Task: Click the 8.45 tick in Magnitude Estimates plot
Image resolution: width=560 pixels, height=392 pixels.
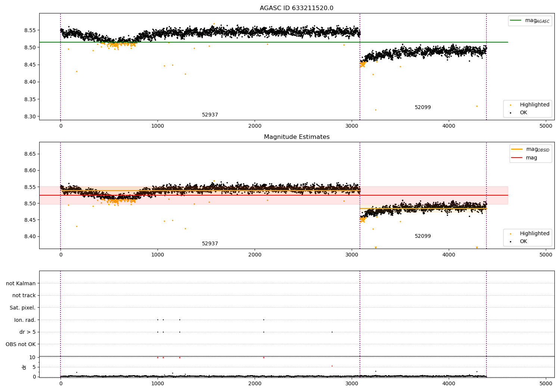Action: pyautogui.click(x=29, y=220)
